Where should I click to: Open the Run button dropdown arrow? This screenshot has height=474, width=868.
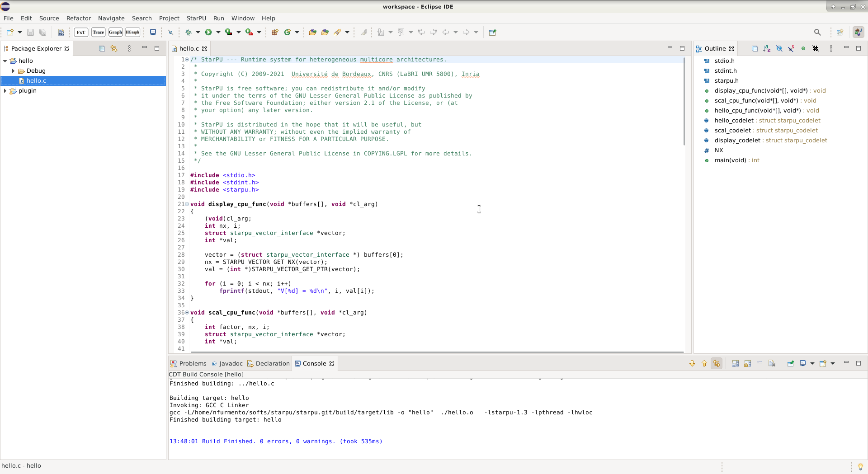pos(218,32)
